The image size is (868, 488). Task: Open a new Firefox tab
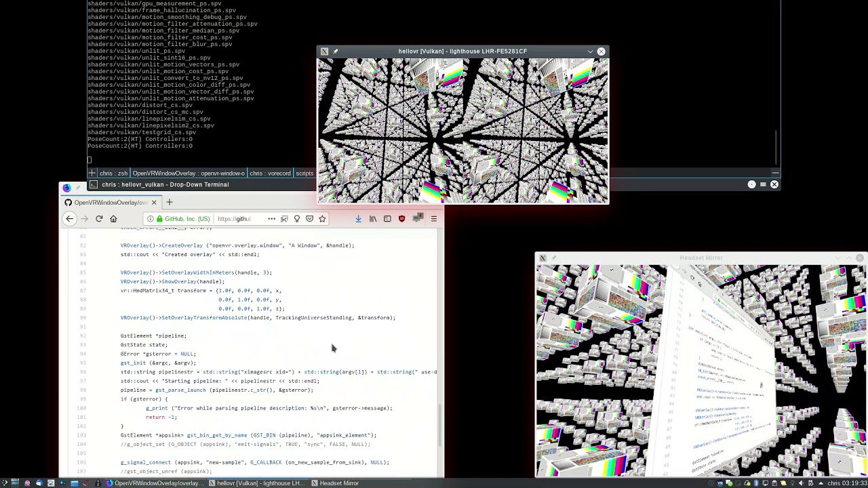[x=170, y=202]
